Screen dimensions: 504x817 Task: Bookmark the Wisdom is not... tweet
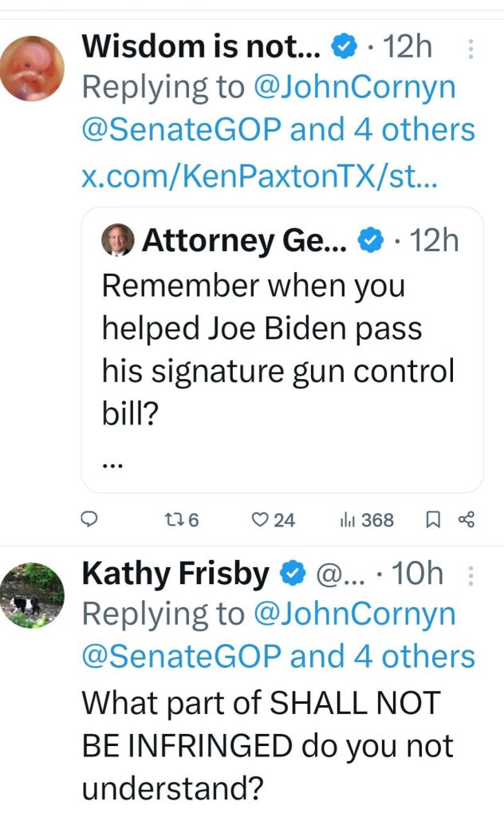[x=433, y=520]
